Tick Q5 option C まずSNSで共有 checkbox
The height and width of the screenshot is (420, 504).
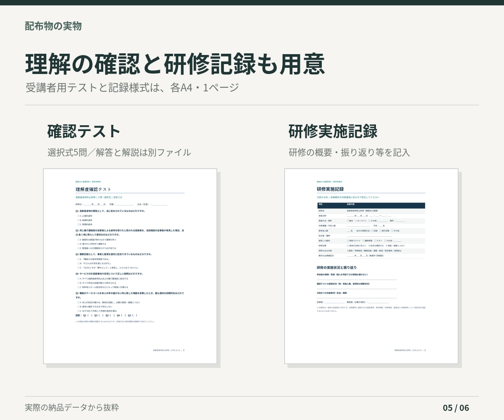click(78, 311)
